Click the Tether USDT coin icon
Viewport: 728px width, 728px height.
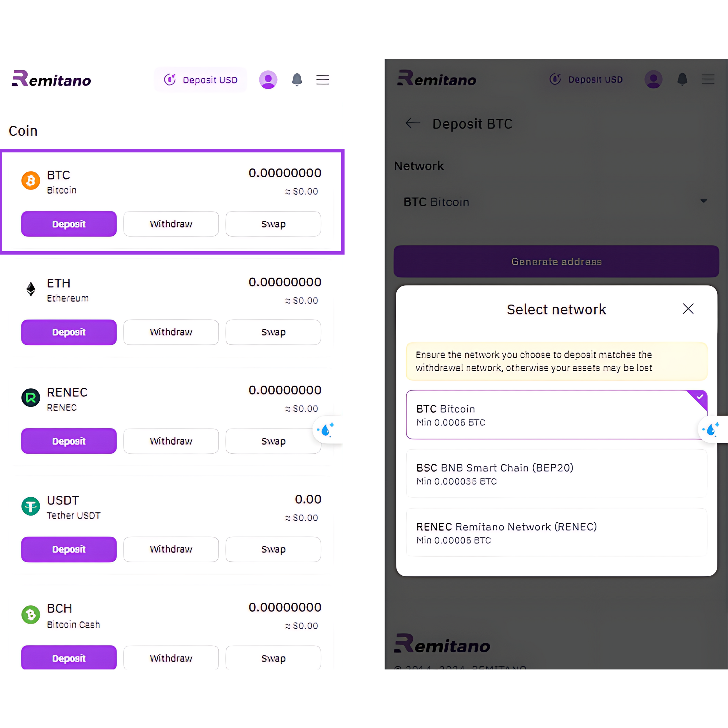pyautogui.click(x=31, y=506)
